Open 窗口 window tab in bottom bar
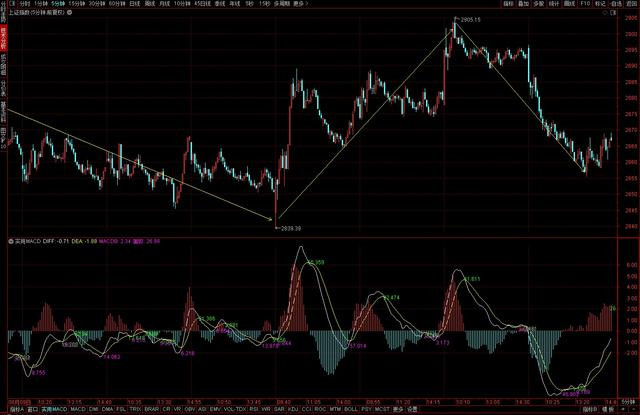 pyautogui.click(x=33, y=409)
